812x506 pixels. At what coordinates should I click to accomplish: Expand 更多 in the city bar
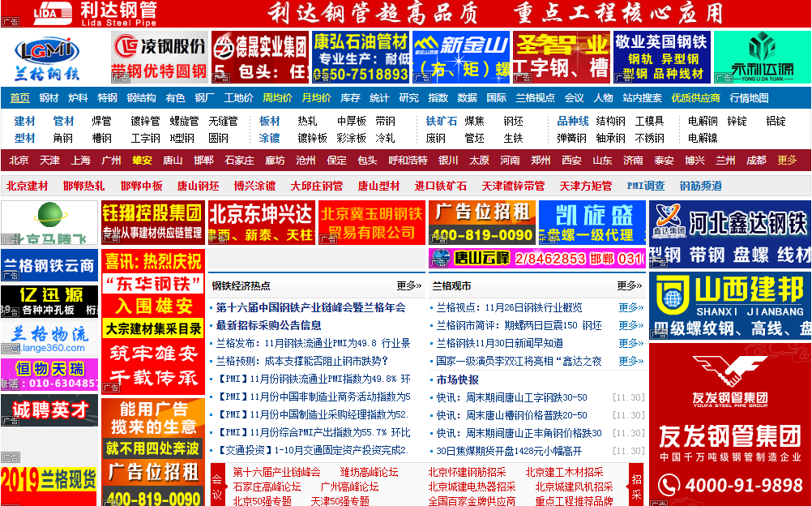(787, 161)
